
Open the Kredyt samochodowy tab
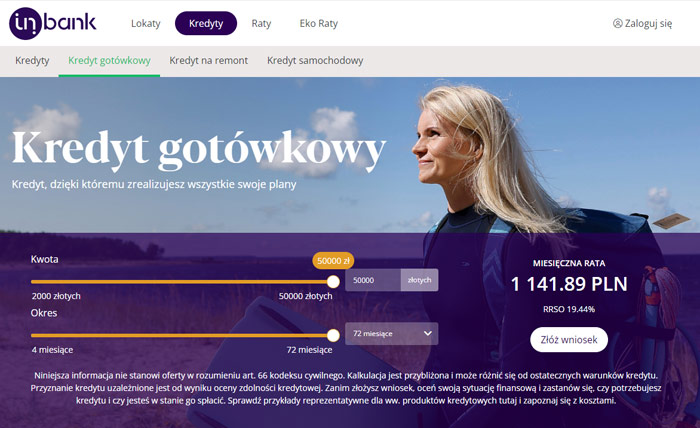315,60
